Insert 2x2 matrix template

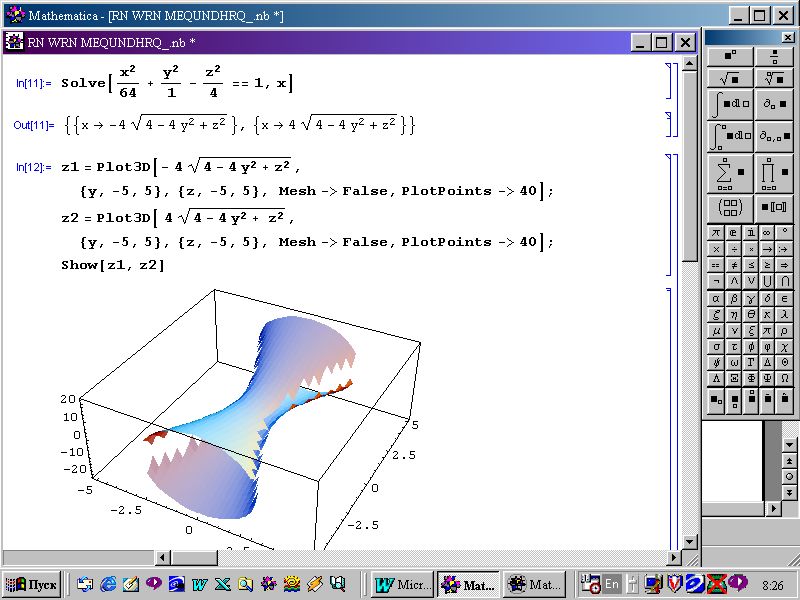pyautogui.click(x=730, y=208)
